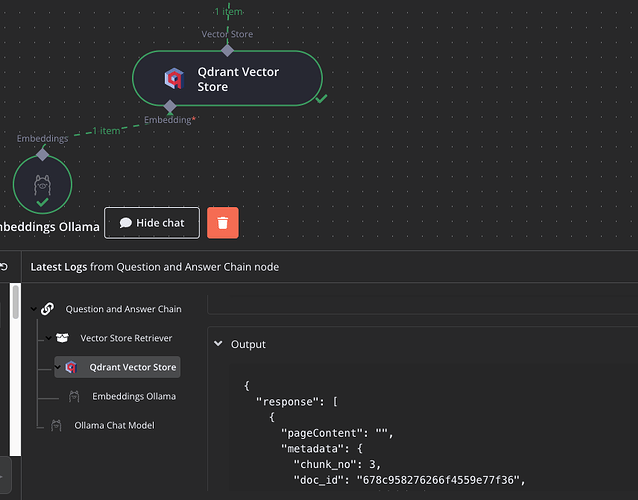This screenshot has height=500, width=638.
Task: Click the Embeddings Ollama output connector diamond
Action: coord(42,155)
